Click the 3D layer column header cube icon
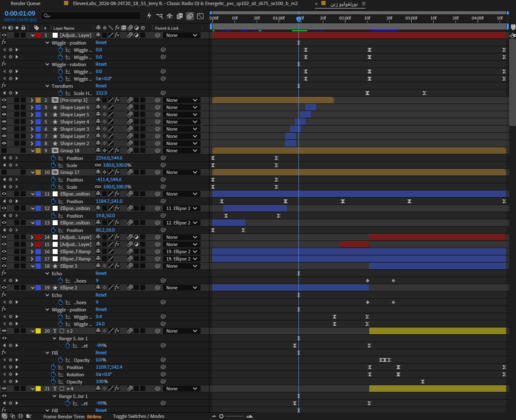516x420 pixels. (144, 28)
